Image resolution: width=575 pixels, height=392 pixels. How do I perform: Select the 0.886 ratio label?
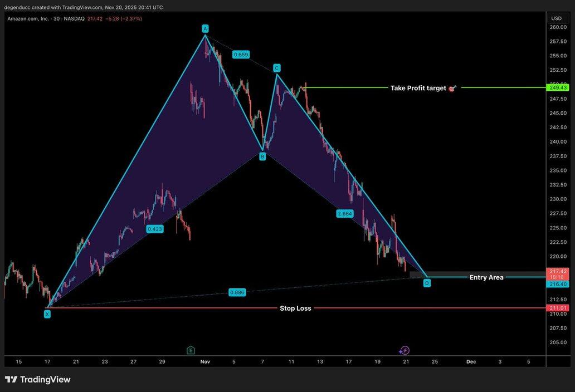(x=237, y=292)
